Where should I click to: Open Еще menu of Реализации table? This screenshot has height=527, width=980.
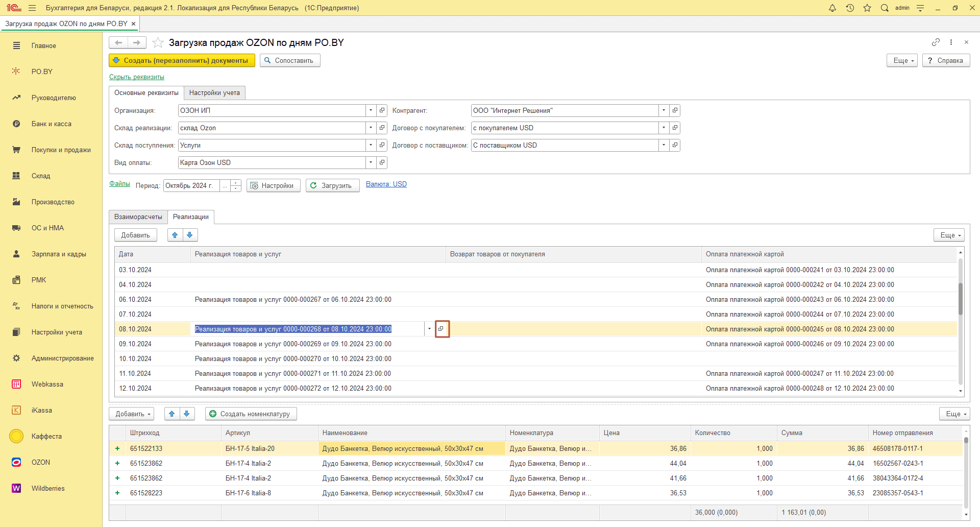click(949, 235)
